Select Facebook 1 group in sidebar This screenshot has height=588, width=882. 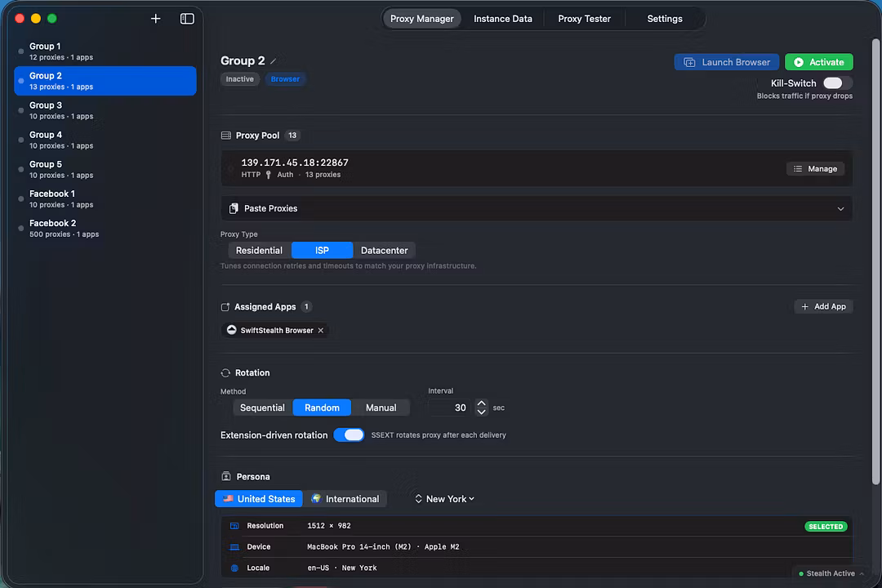click(105, 199)
